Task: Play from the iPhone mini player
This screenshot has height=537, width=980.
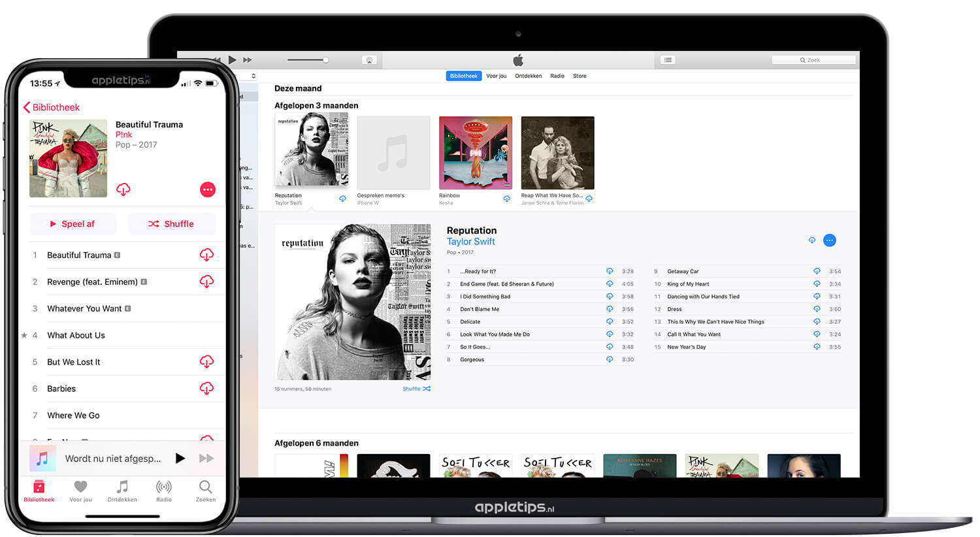Action: (180, 459)
